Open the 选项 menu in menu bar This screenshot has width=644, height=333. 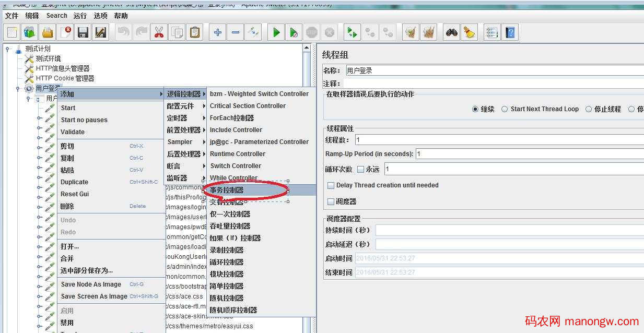[x=101, y=15]
